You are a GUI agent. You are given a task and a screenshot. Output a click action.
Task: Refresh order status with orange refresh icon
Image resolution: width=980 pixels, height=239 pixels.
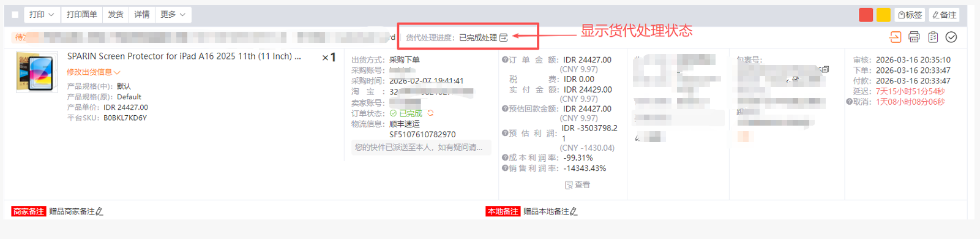431,113
